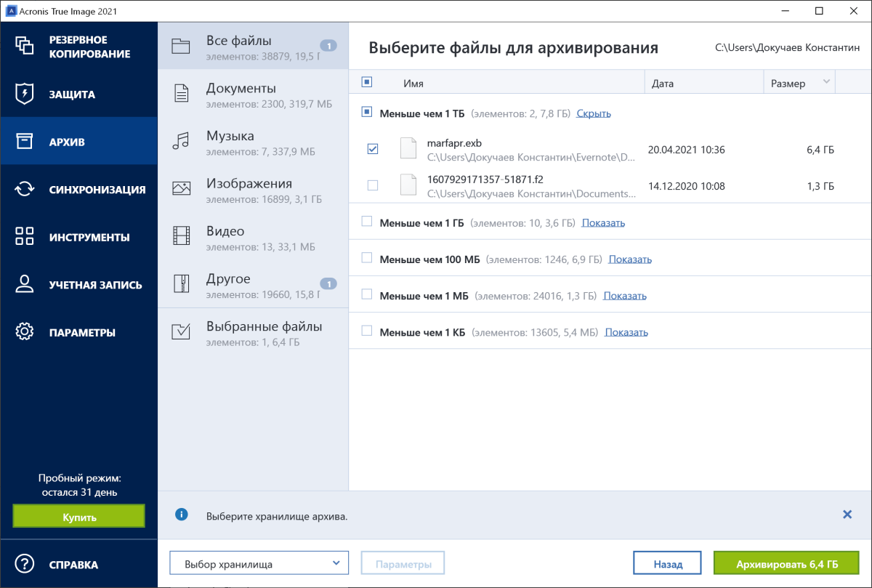Dismiss the storage notification with the X

coord(847,514)
